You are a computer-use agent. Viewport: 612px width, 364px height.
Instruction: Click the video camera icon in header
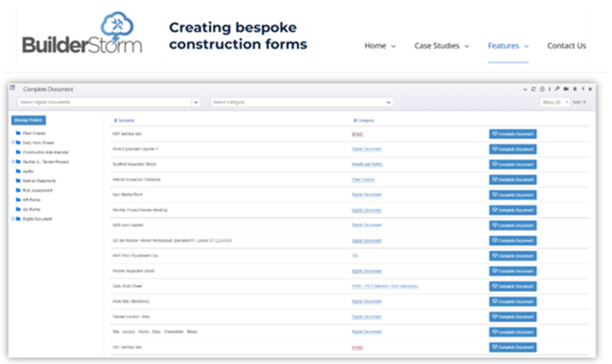click(565, 89)
